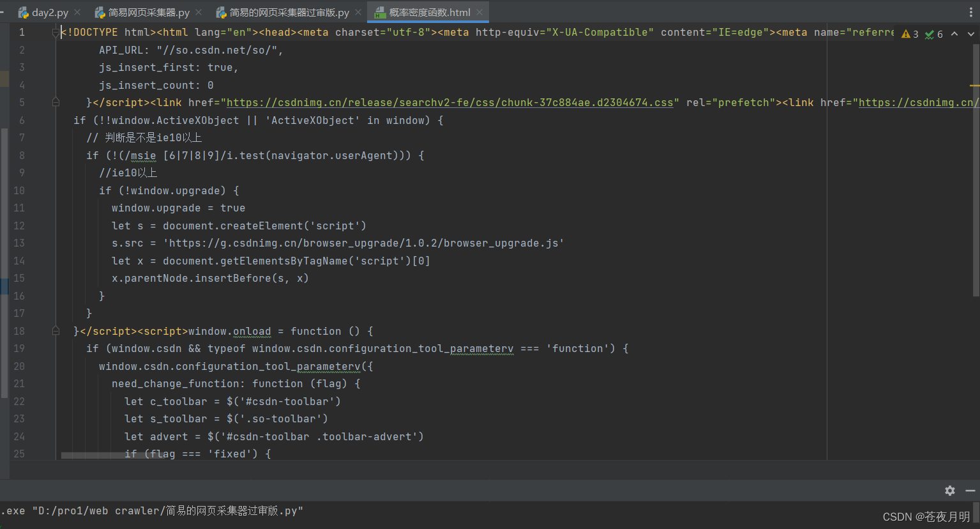Click the warnings indicator showing 3
This screenshot has height=529, width=980.
coord(910,34)
